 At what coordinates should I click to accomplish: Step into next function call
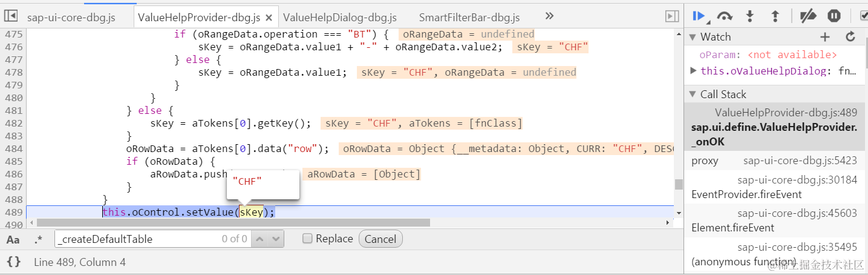750,16
